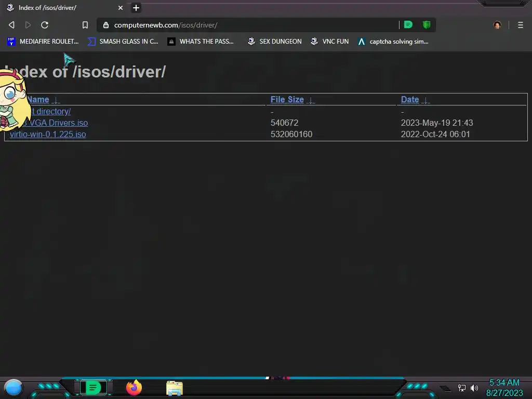
Task: Open the SMASH GLASS IN C... bookmark
Action: tap(123, 42)
